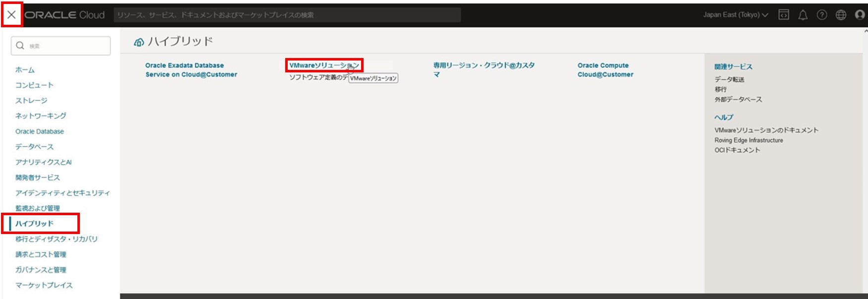
Task: Select ホーム in the navigation menu
Action: (25, 70)
